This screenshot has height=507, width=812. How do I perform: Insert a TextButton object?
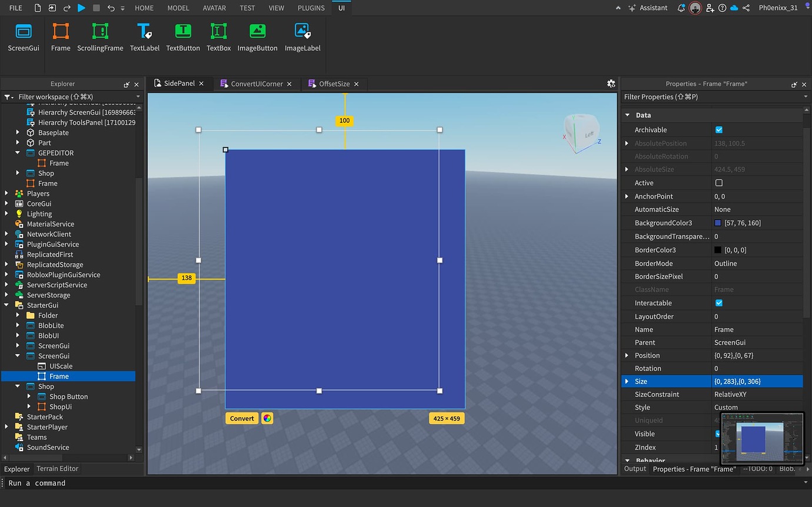tap(182, 35)
